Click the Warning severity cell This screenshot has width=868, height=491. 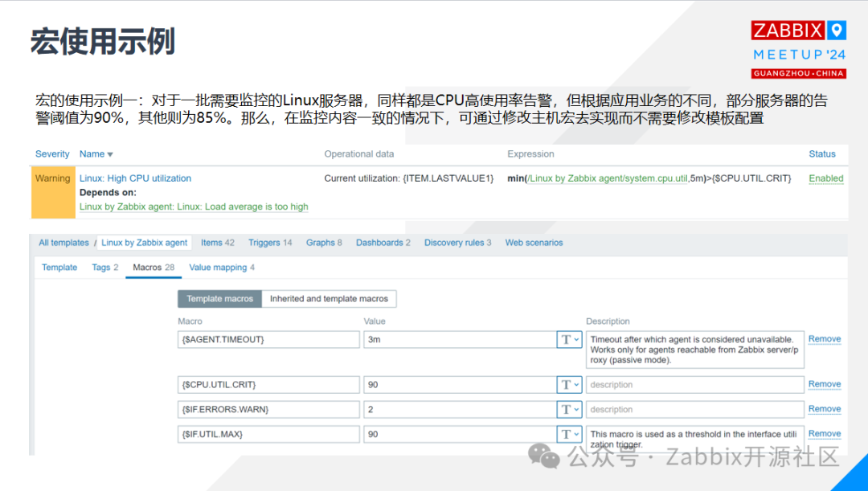tap(53, 192)
